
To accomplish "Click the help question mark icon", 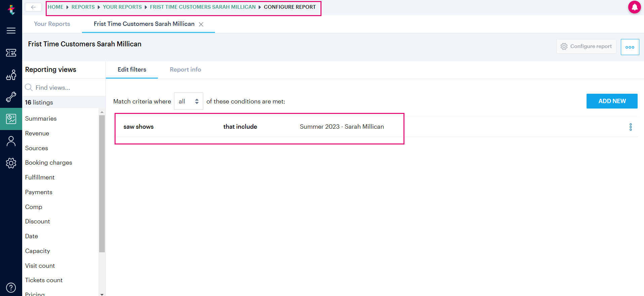I will tap(11, 288).
